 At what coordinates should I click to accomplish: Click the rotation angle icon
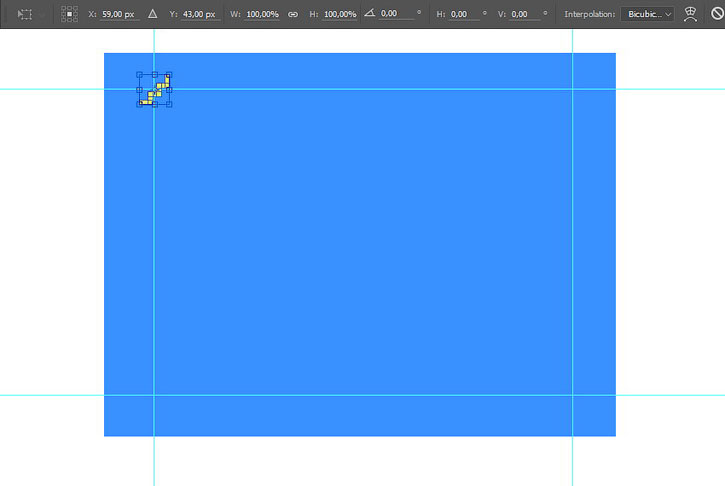pyautogui.click(x=369, y=13)
